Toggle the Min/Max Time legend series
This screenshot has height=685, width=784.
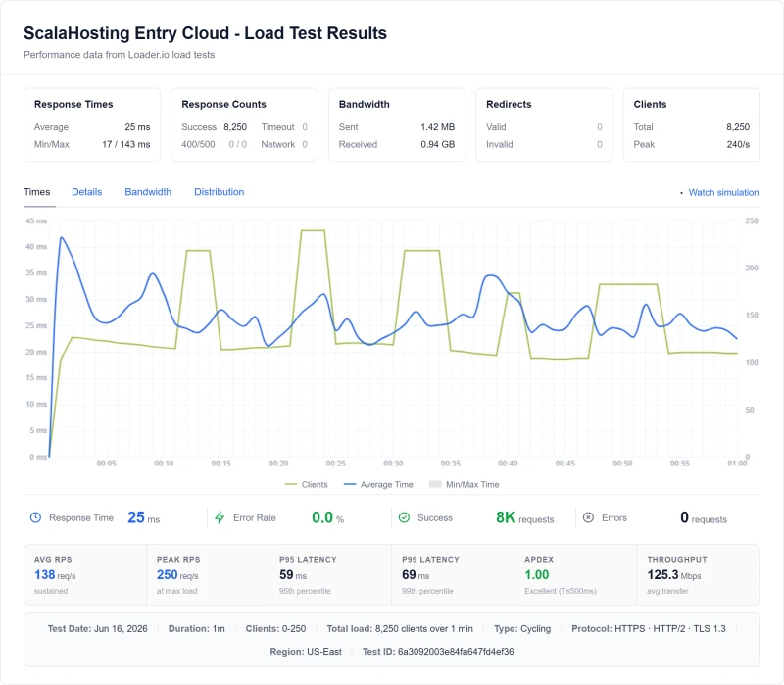tap(465, 484)
